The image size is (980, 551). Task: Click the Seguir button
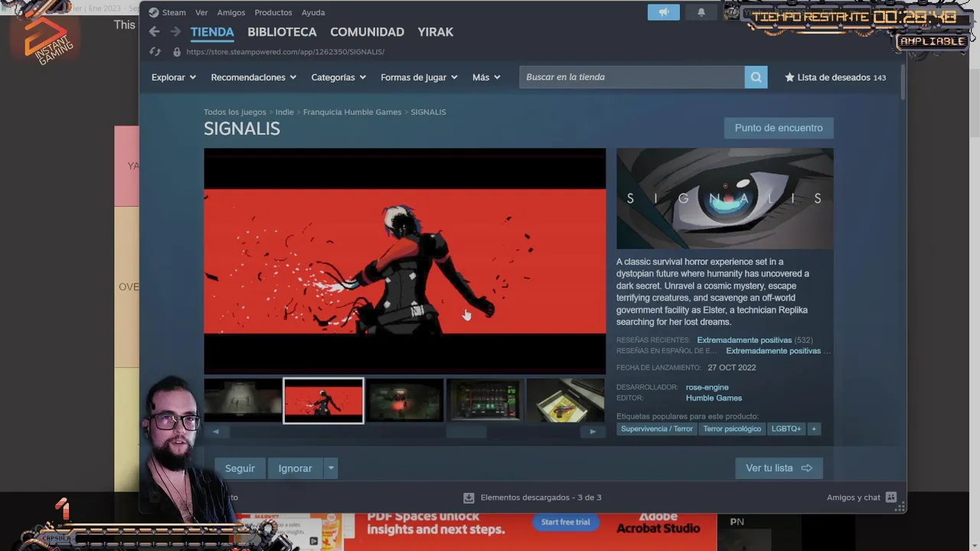pos(240,468)
